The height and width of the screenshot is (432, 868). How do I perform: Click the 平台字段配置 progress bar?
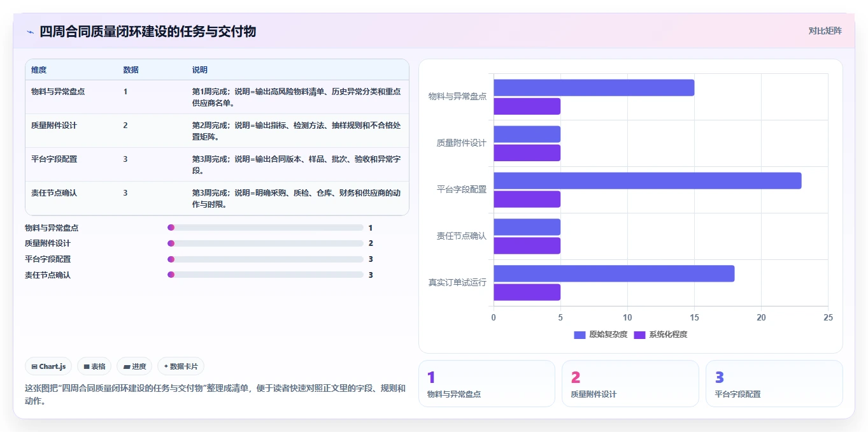266,259
